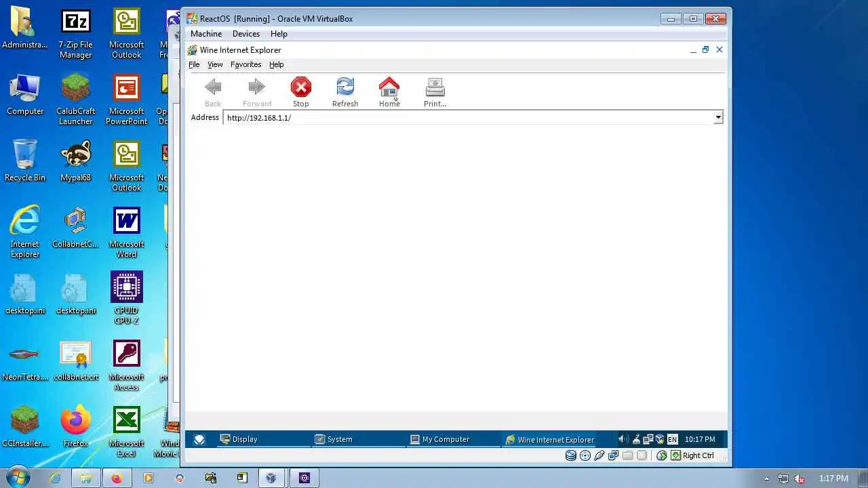The width and height of the screenshot is (868, 488).
Task: Select the Microsoft Word desktop icon
Action: [127, 232]
